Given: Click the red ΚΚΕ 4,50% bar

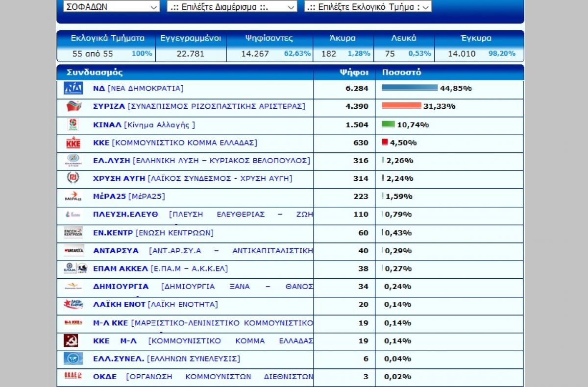Looking at the screenshot, I should tap(385, 142).
